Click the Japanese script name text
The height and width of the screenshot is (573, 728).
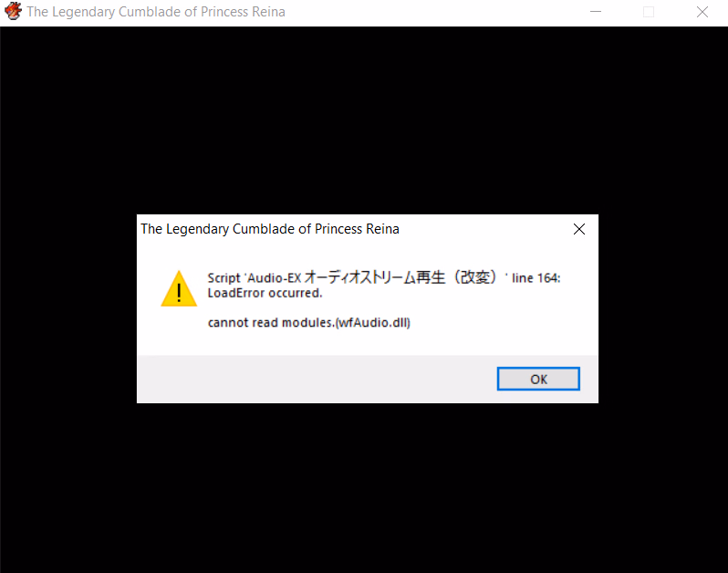[400, 277]
